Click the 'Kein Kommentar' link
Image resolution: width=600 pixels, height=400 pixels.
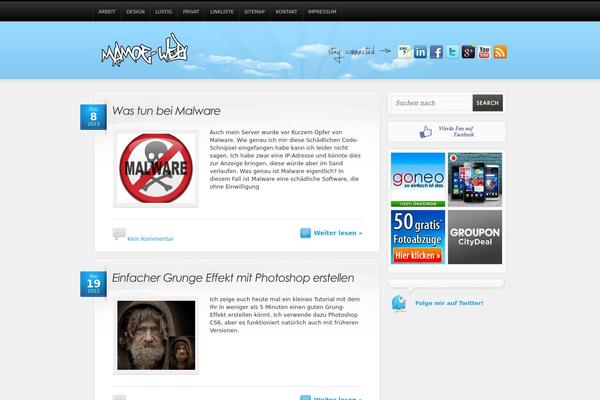(150, 238)
